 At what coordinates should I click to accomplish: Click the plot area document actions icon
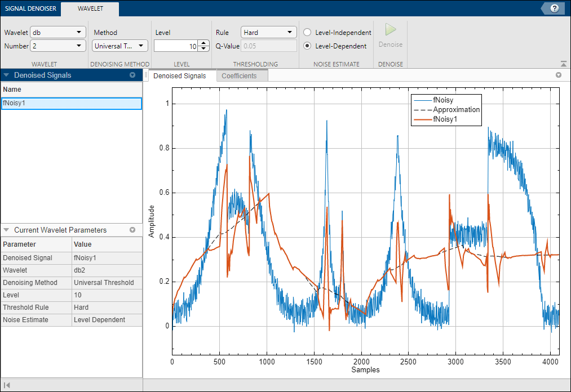click(x=559, y=75)
